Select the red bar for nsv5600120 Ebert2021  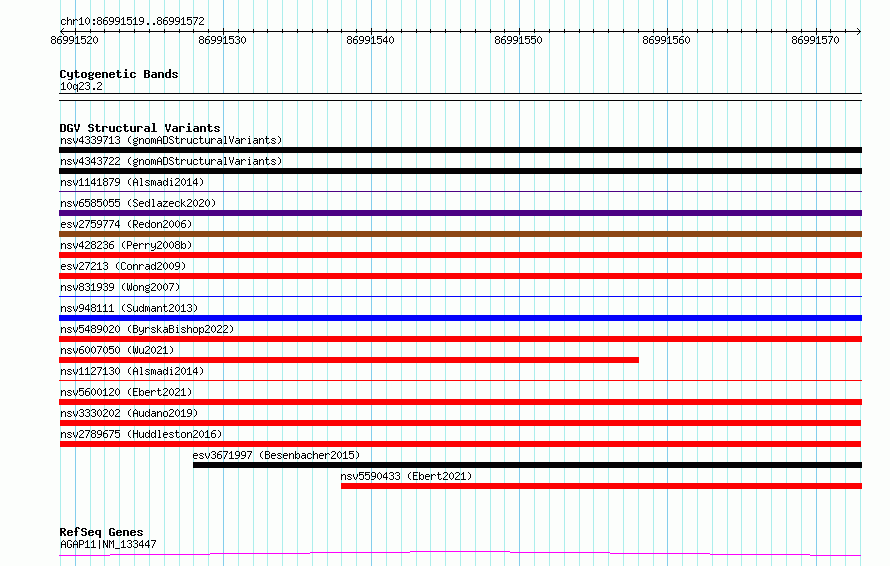tap(460, 402)
